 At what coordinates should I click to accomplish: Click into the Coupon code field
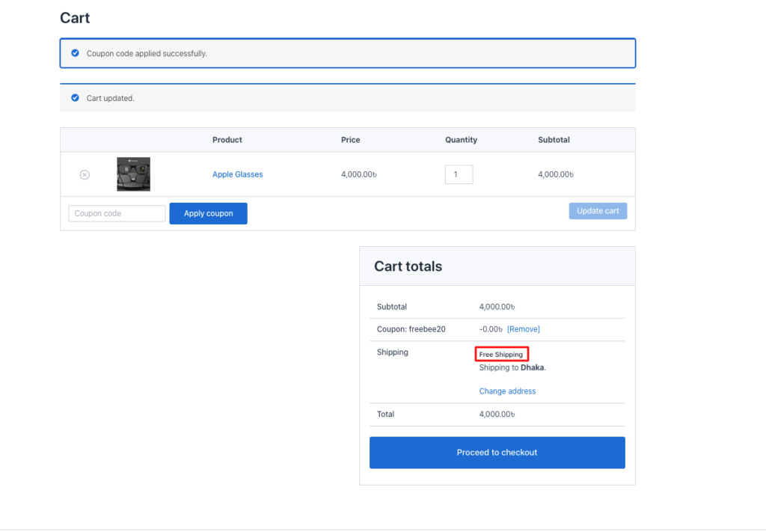[x=117, y=213]
